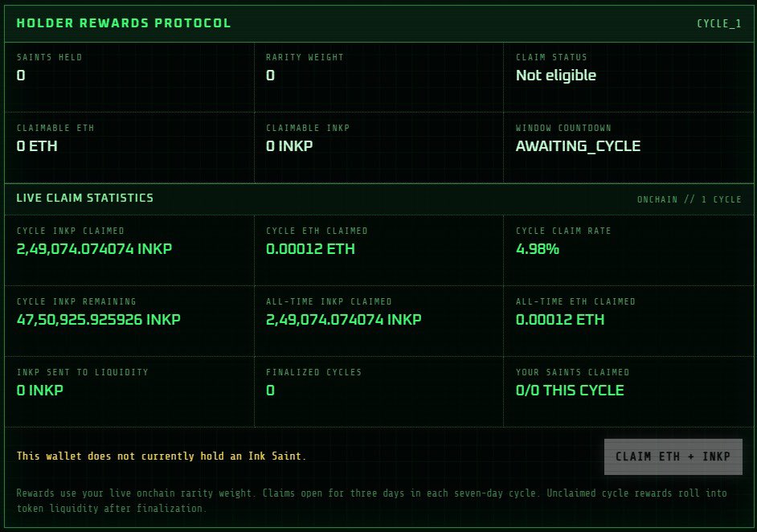
Task: Click the CLAIMABLE INKP label
Action: click(308, 128)
